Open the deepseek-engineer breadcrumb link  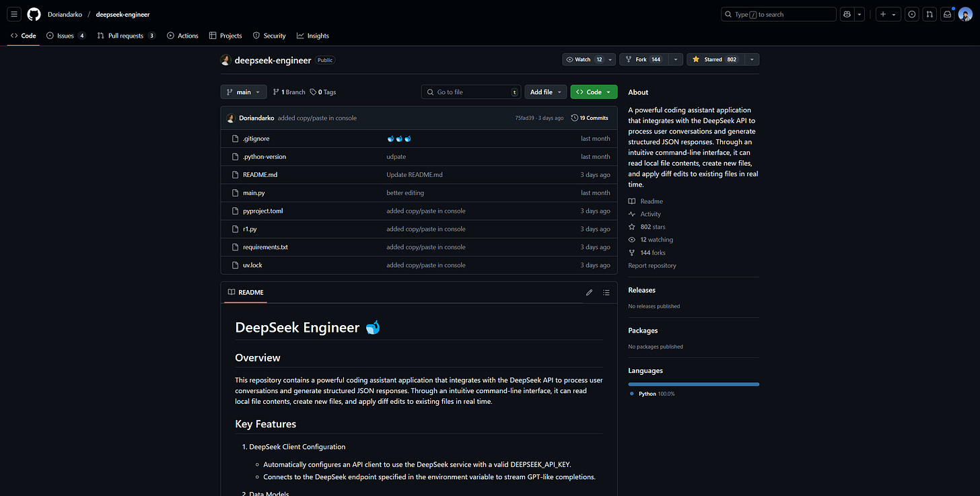tap(123, 14)
